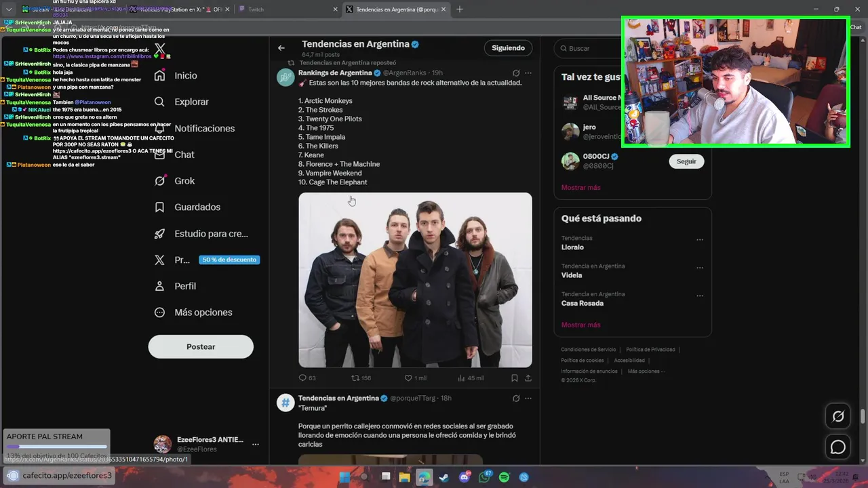Click the Siguiendo button
868x488 pixels.
pyautogui.click(x=508, y=48)
